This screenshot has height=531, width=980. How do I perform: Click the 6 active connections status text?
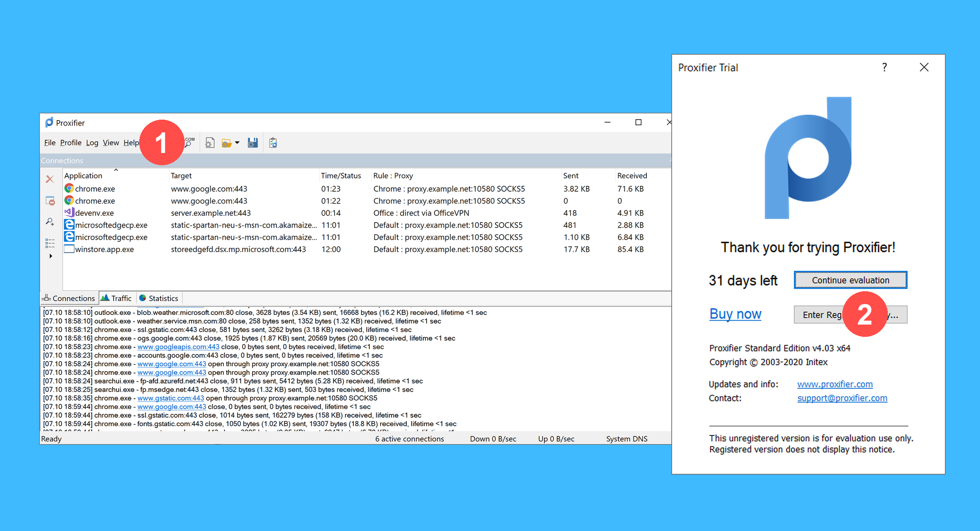tap(410, 439)
